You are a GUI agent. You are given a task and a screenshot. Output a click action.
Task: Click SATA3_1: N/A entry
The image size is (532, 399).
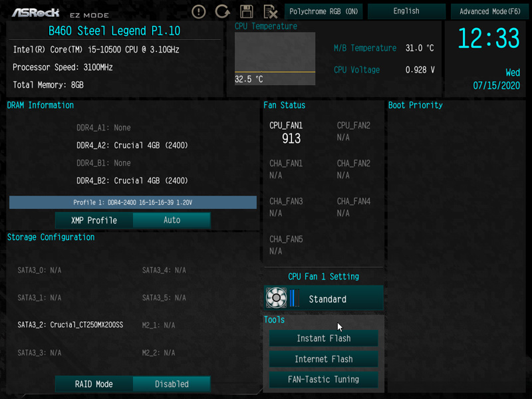[x=39, y=298]
